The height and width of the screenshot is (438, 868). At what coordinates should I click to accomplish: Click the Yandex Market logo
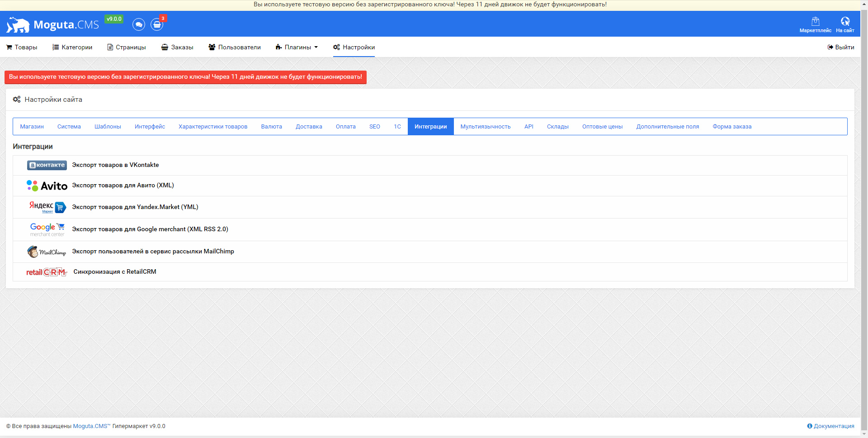(47, 207)
